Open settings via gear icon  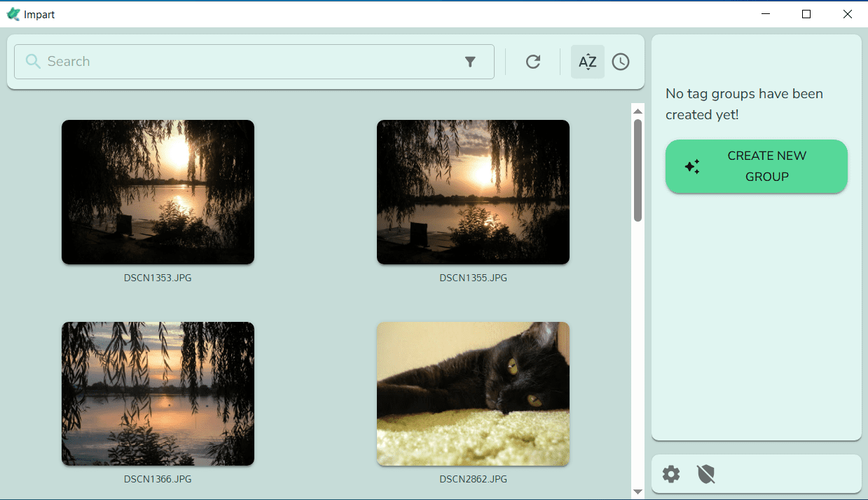pyautogui.click(x=671, y=475)
